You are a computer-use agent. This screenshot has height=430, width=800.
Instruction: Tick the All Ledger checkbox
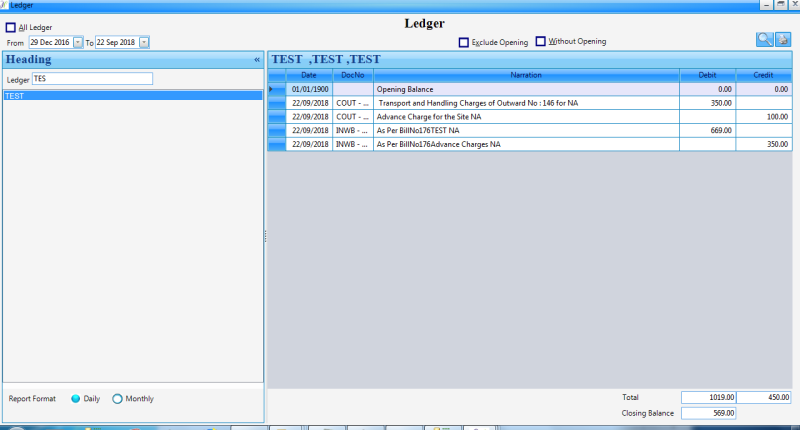point(11,28)
